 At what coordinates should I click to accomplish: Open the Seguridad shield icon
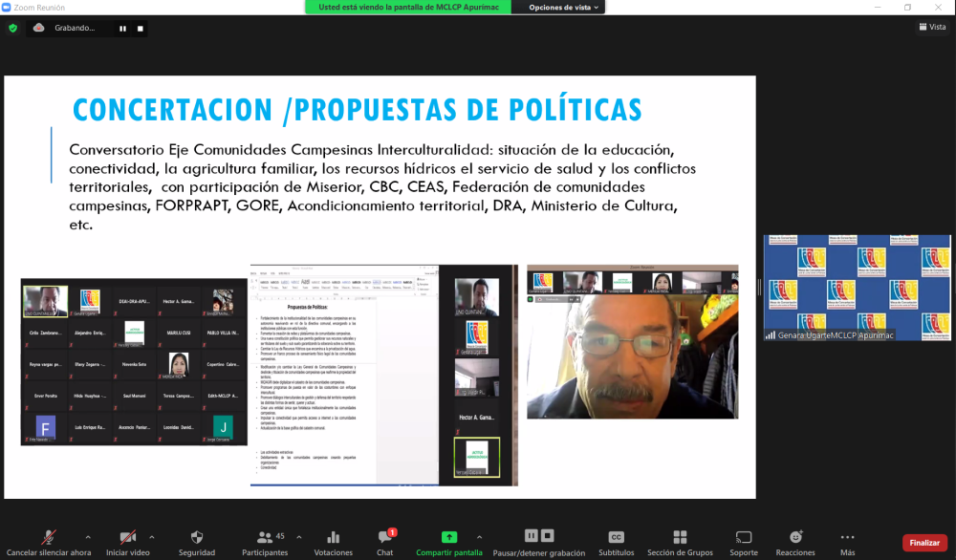tap(197, 538)
